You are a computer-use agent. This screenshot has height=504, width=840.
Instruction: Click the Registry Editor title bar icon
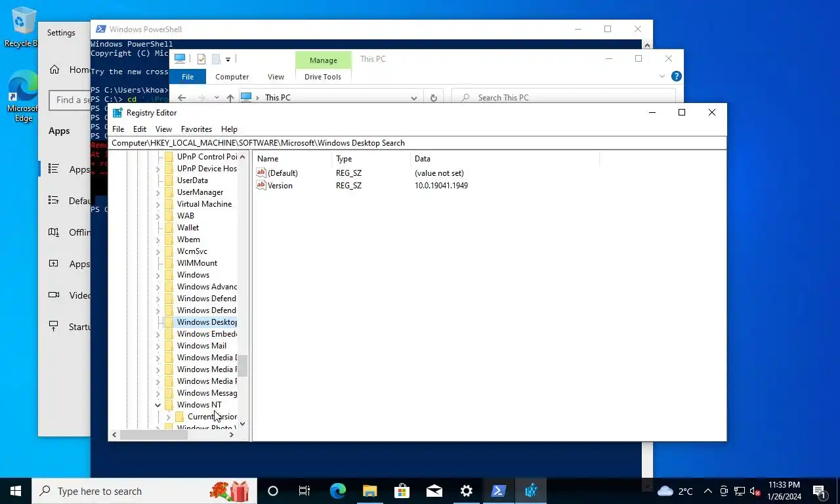117,113
